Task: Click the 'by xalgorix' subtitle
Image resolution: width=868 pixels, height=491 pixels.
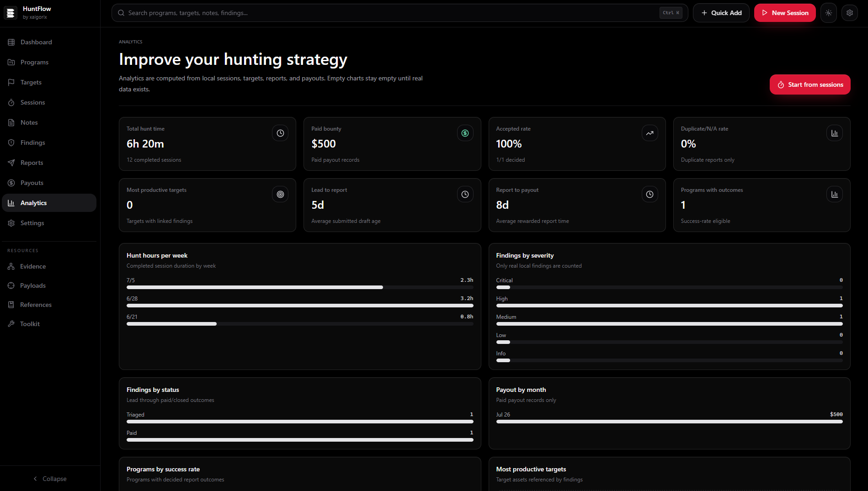Action: tap(35, 17)
